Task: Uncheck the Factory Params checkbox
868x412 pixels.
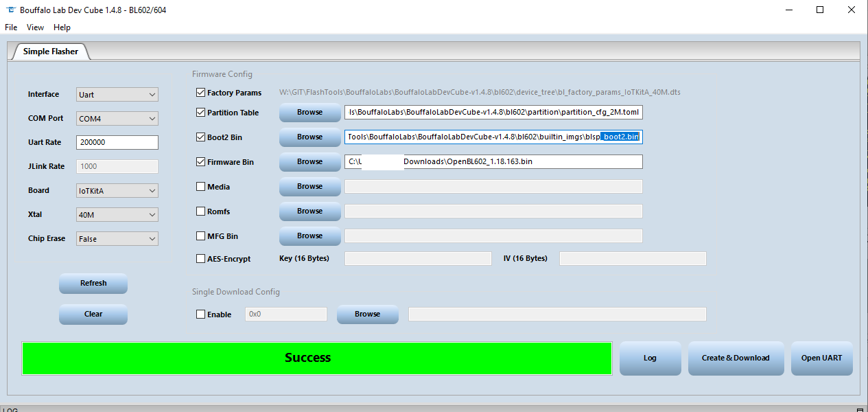Action: 201,93
